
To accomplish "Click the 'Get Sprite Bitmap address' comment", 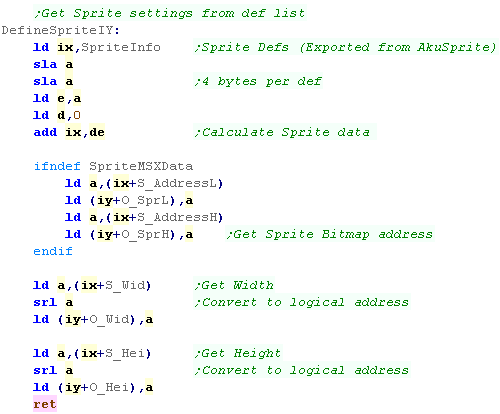I will pos(330,234).
